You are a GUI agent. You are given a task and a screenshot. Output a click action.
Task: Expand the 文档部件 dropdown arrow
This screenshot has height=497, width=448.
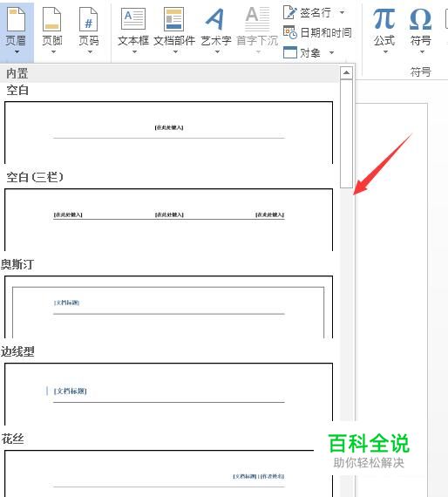(175, 52)
